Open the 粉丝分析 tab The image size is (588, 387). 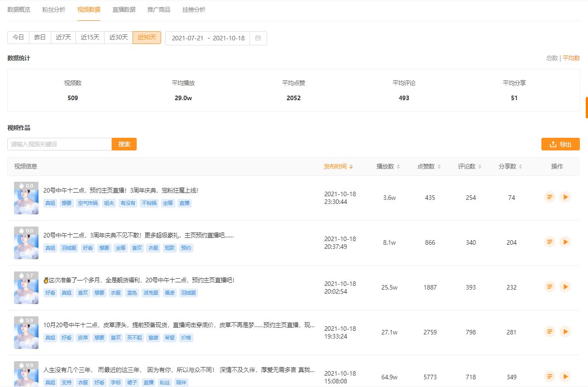coord(53,10)
